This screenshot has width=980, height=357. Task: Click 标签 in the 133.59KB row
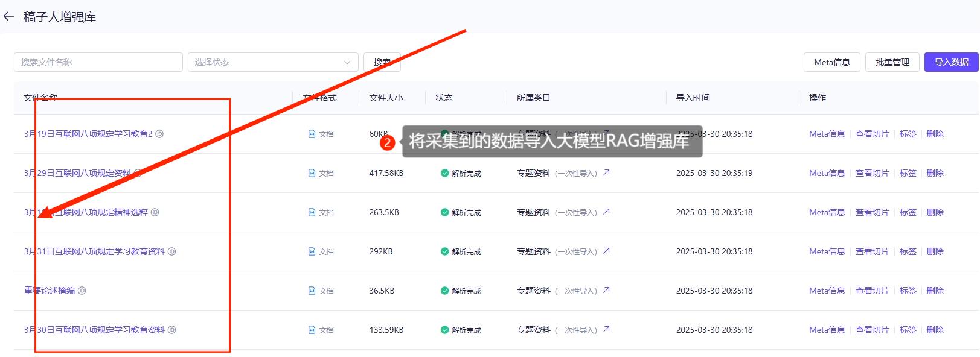pos(908,330)
